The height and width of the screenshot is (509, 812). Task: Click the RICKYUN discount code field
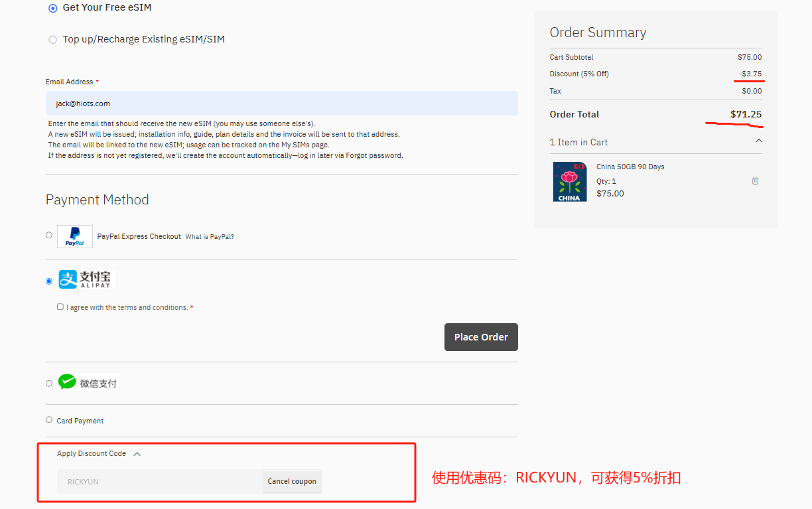point(159,482)
